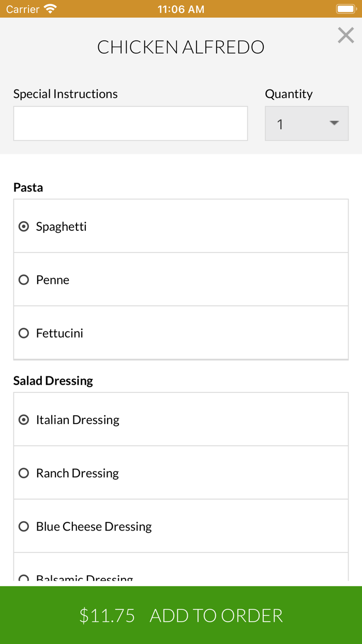Click the Salad Dressing section heading

coord(53,381)
